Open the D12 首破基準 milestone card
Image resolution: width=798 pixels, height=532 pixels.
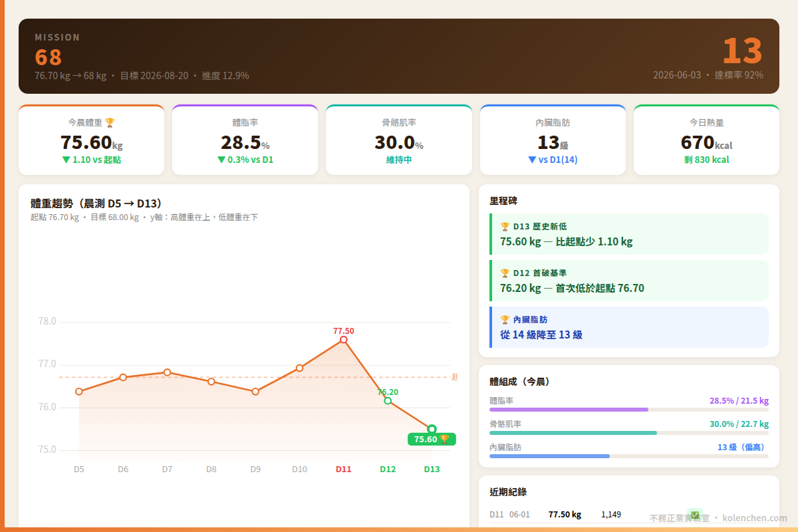pyautogui.click(x=629, y=281)
